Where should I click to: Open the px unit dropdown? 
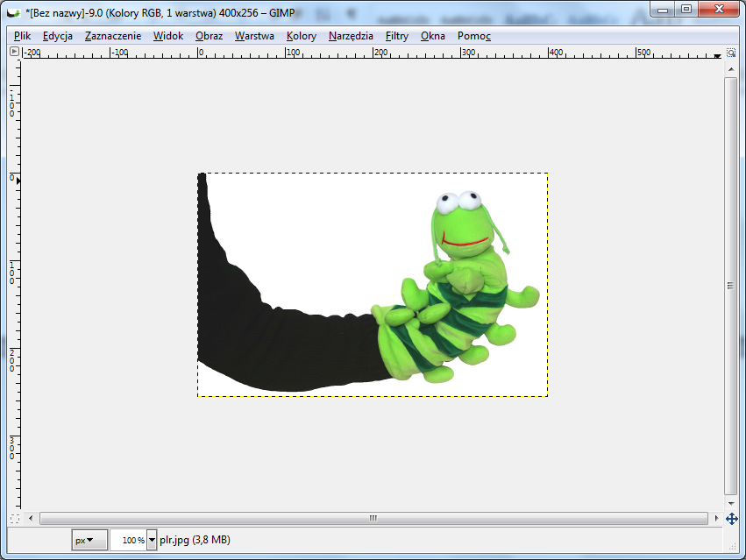[x=89, y=540]
